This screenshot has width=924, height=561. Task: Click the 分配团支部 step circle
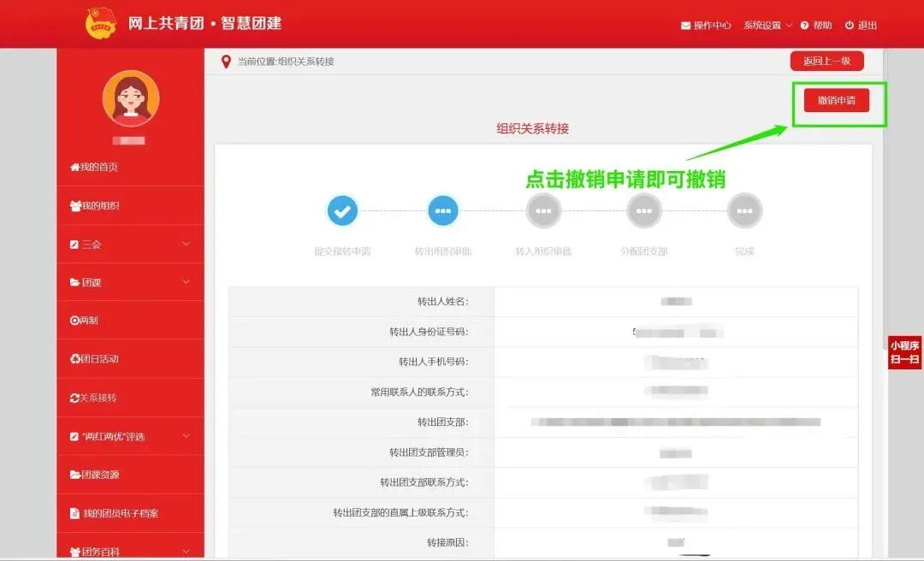pos(644,211)
